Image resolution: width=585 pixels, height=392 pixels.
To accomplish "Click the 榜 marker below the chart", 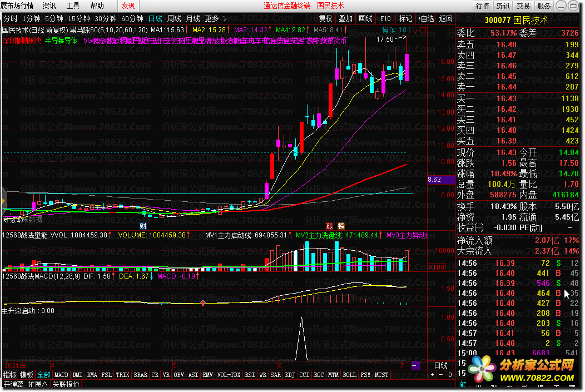I will (x=341, y=226).
